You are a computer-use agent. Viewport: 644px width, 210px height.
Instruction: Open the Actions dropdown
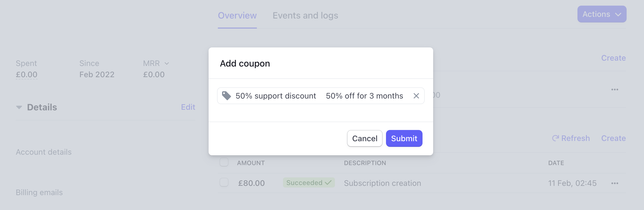[x=602, y=14]
